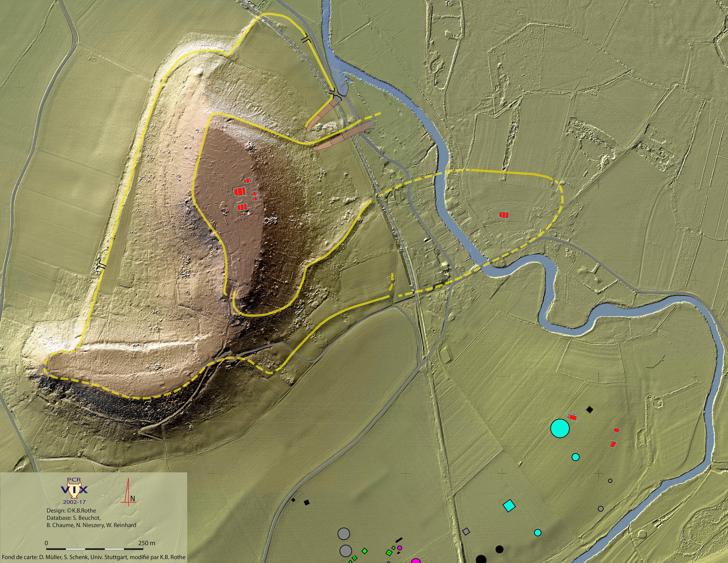The width and height of the screenshot is (728, 563).
Task: Select the upper of the two large gray circles
Action: (344, 534)
